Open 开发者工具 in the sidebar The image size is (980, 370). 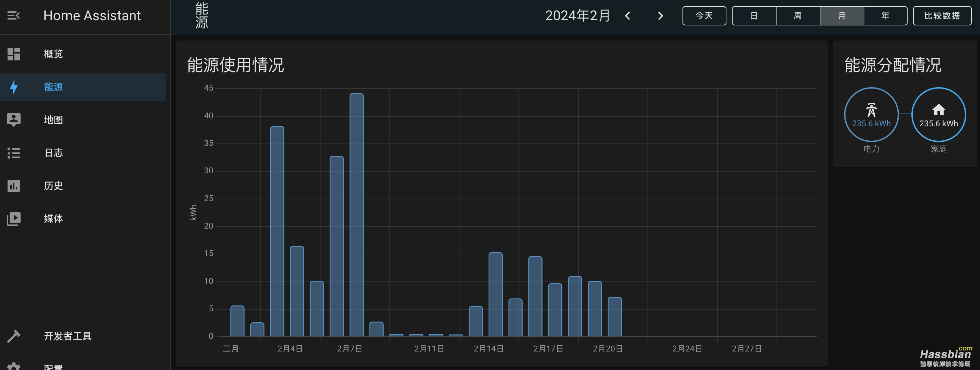click(x=83, y=336)
